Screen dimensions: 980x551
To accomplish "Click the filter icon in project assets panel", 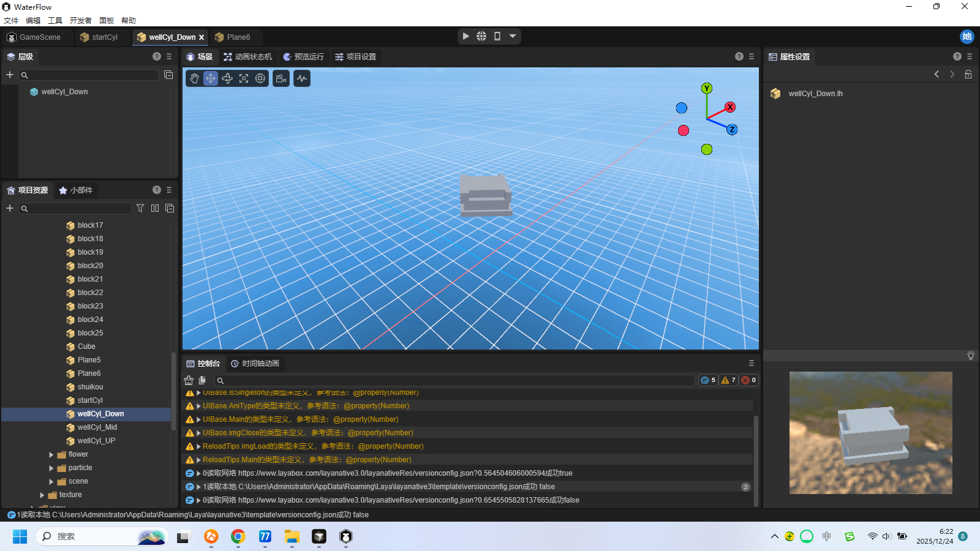I will (140, 208).
